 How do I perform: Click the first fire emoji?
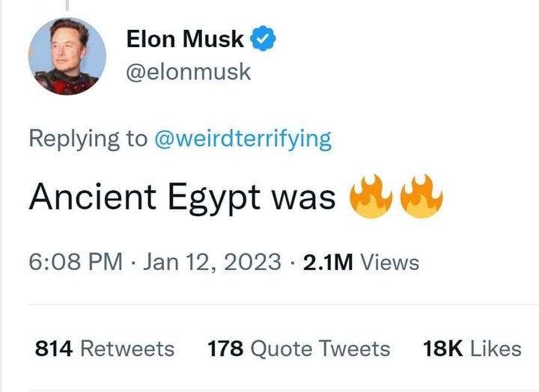373,196
